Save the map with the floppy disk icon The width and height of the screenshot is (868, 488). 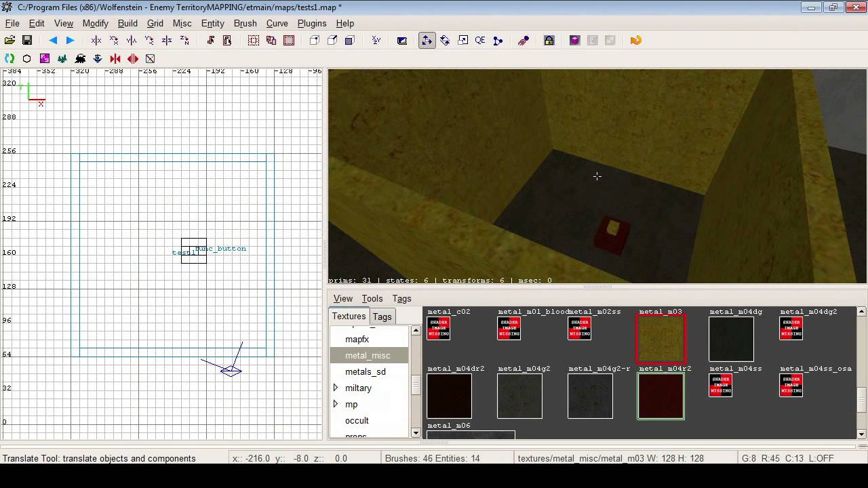(27, 41)
